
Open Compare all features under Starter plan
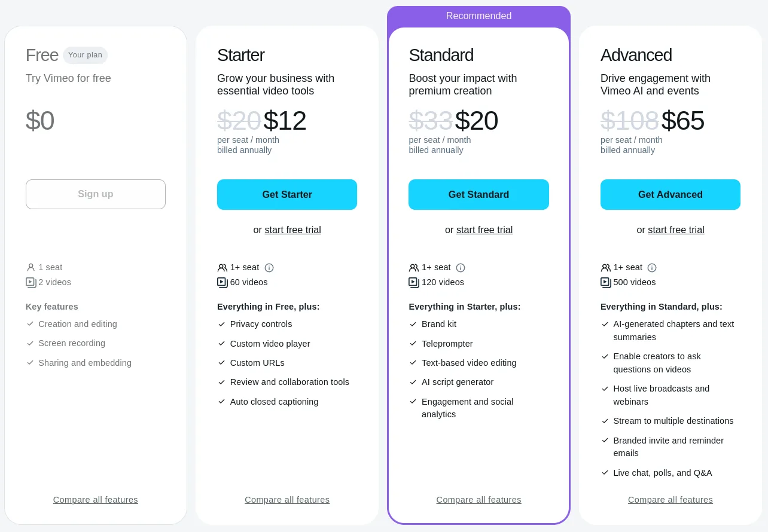click(x=287, y=500)
